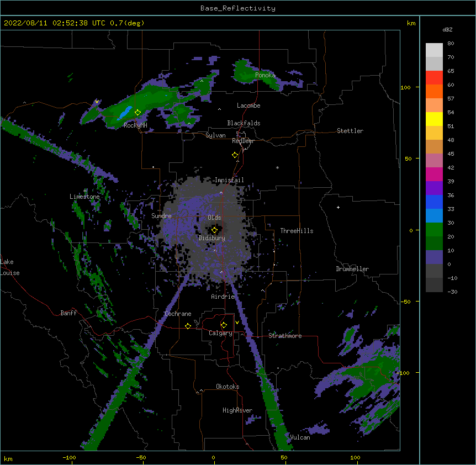Click the -50 tick label on the bottom axis

141,457
